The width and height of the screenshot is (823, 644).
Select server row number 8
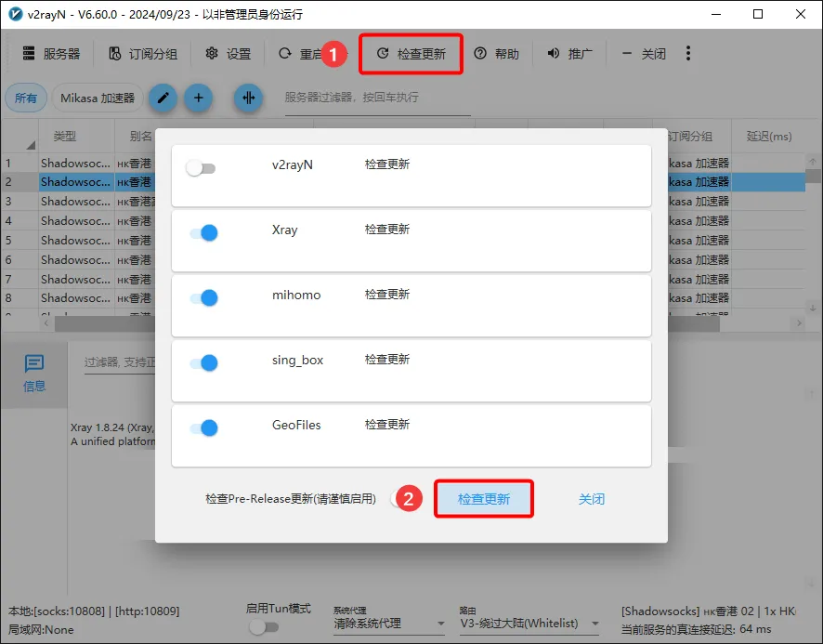pos(8,297)
